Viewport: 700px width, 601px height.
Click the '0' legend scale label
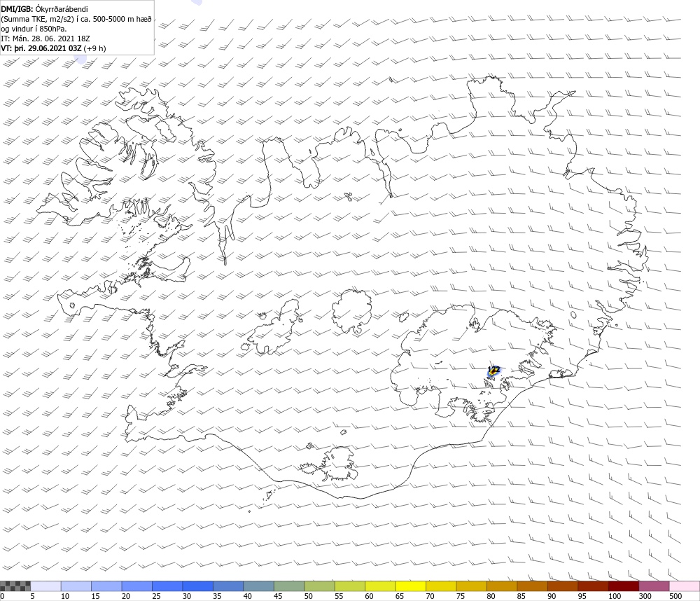coord(2,596)
